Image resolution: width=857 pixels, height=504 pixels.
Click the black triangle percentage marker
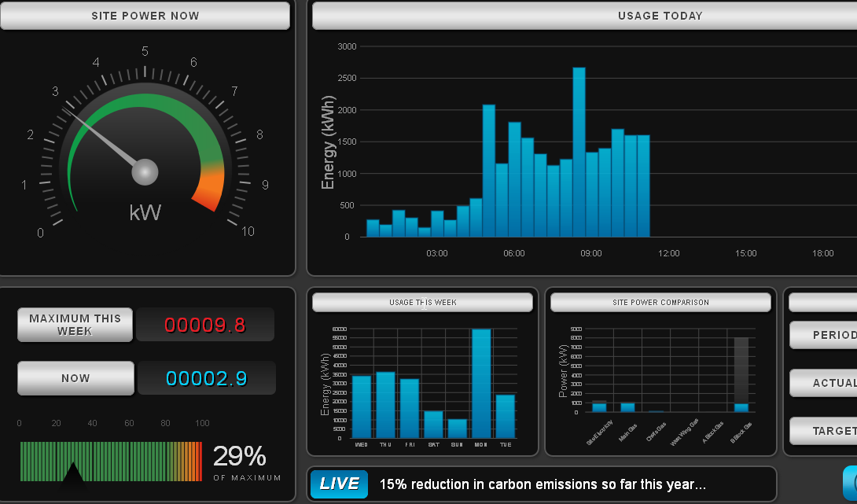72,473
